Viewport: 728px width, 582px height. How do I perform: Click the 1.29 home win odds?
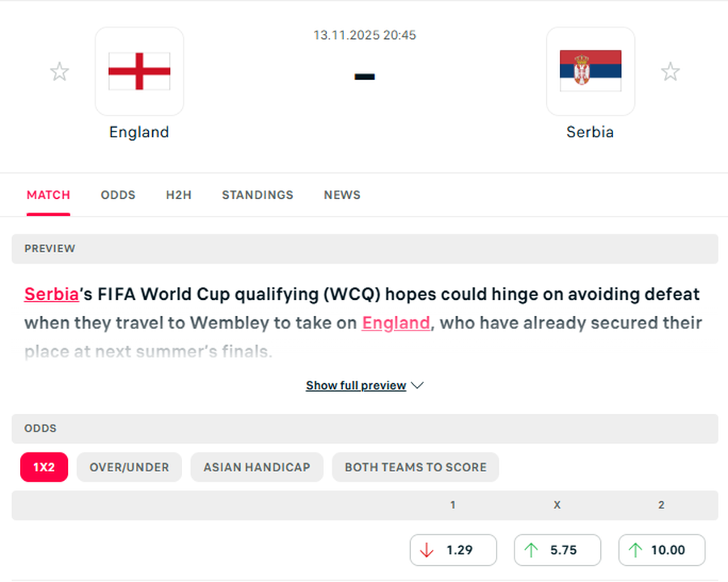click(x=453, y=550)
